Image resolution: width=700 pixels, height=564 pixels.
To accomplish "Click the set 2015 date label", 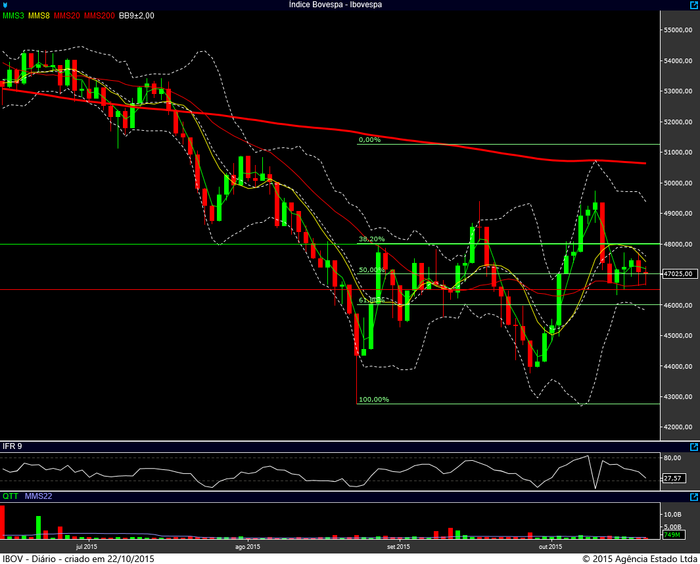I will (398, 547).
